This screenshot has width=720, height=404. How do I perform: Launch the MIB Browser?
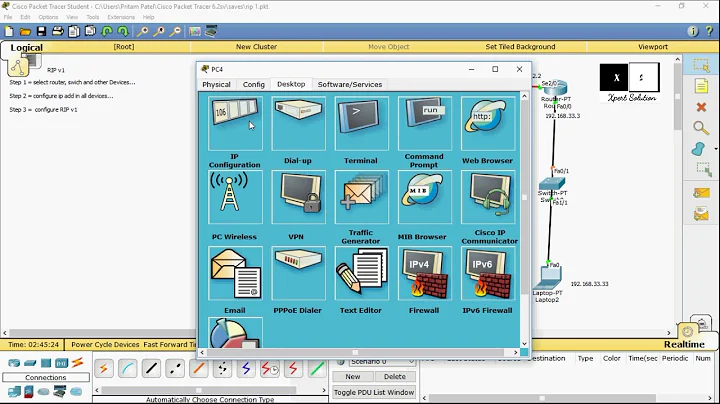pyautogui.click(x=425, y=197)
